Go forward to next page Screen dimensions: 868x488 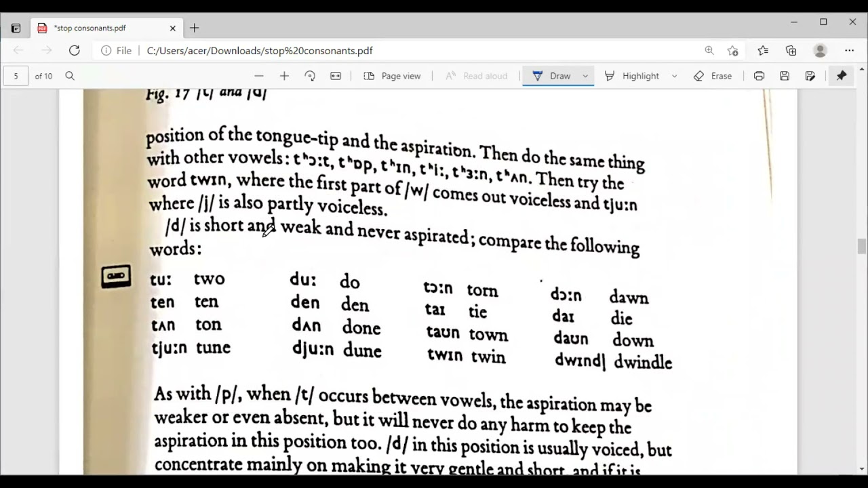(46, 50)
